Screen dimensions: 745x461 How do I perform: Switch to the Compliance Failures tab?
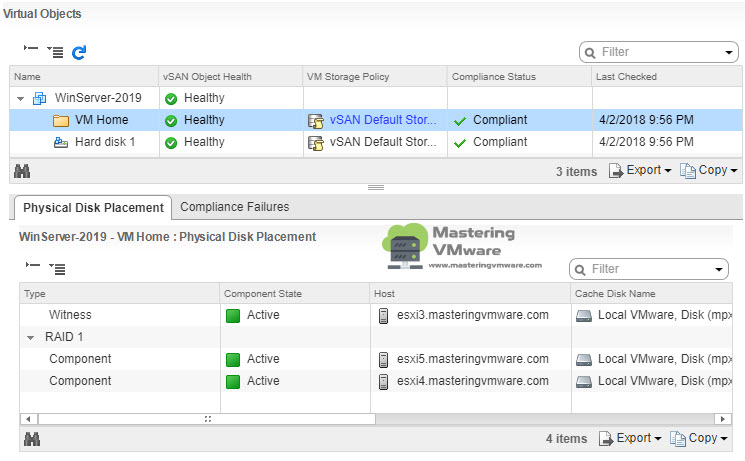tap(235, 207)
